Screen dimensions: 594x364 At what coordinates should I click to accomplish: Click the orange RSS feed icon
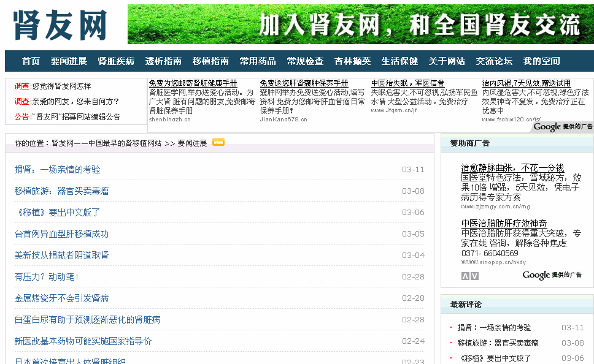pos(218,142)
